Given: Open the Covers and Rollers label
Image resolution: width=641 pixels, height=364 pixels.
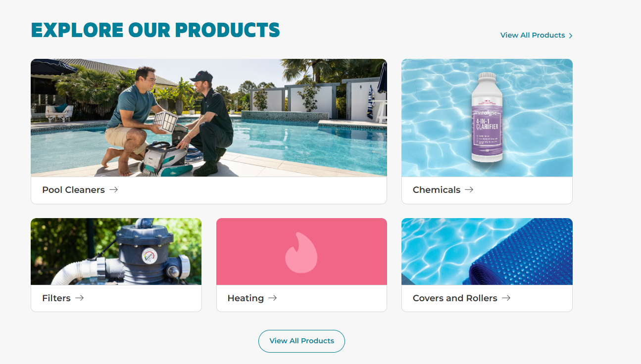Looking at the screenshot, I should (x=455, y=298).
